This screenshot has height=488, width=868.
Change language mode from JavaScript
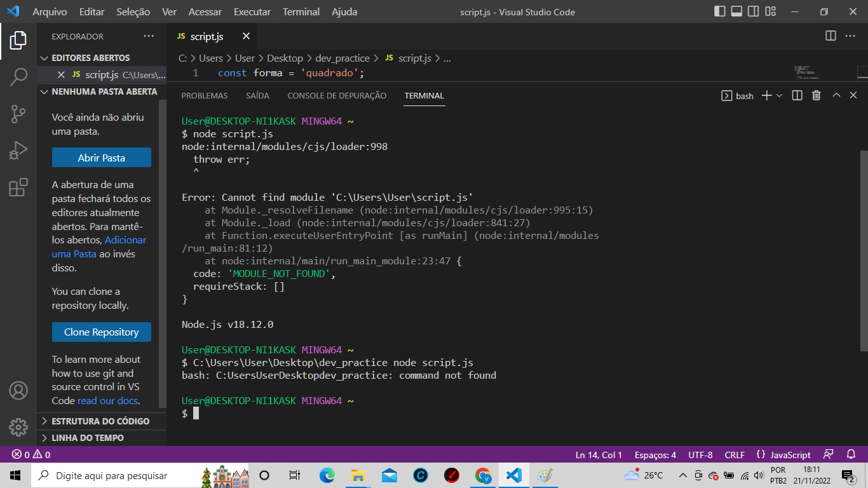click(790, 455)
